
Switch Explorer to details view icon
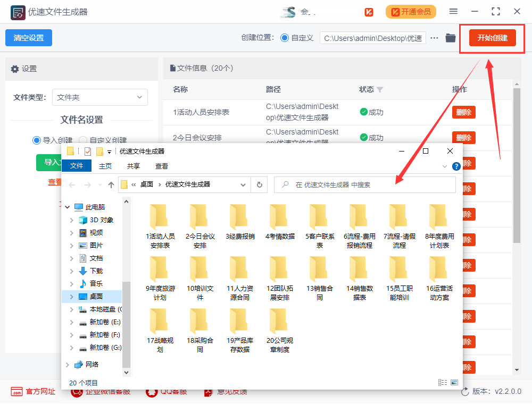click(x=443, y=383)
